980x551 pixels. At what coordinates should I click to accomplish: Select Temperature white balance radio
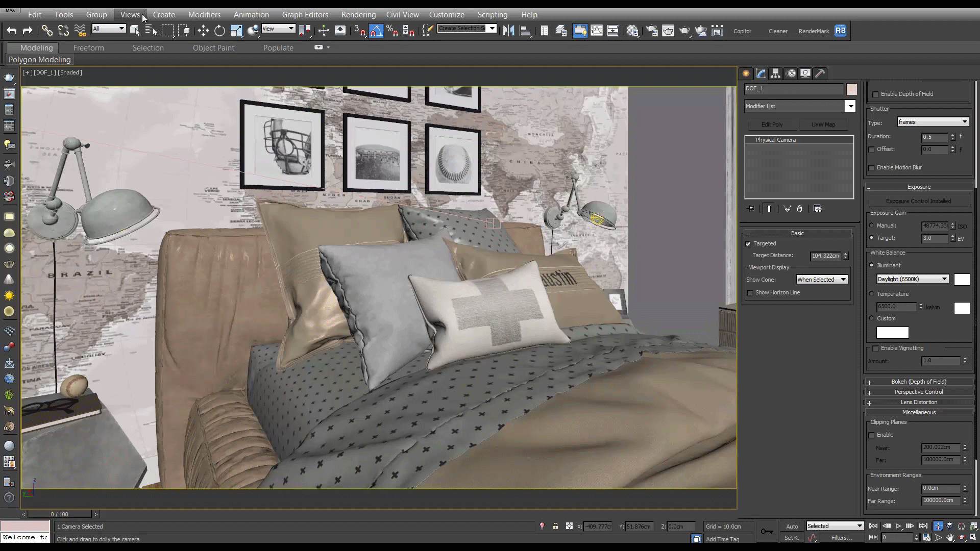[x=872, y=294]
